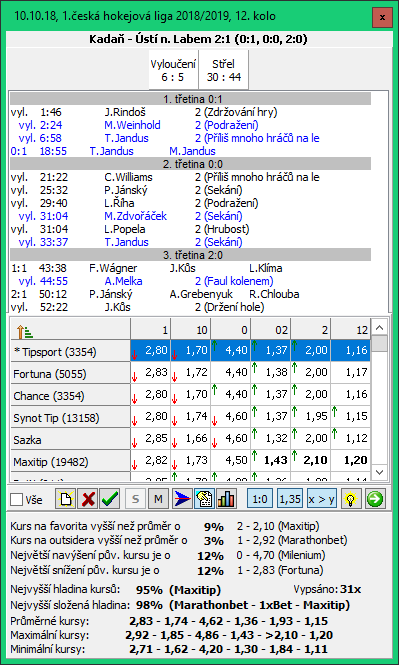Click the x > y comparison button
This screenshot has height=665, width=399.
point(321,500)
